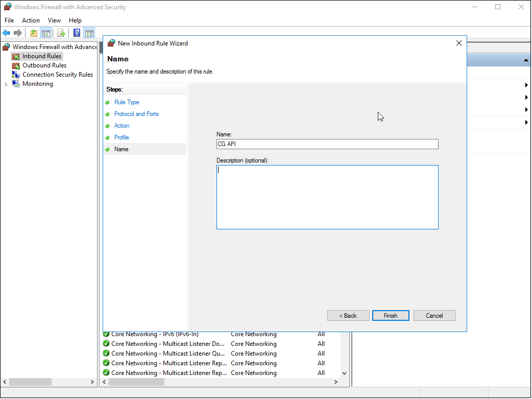The width and height of the screenshot is (532, 399).
Task: Click the Back navigation arrow on the toolbar
Action: [x=6, y=32]
